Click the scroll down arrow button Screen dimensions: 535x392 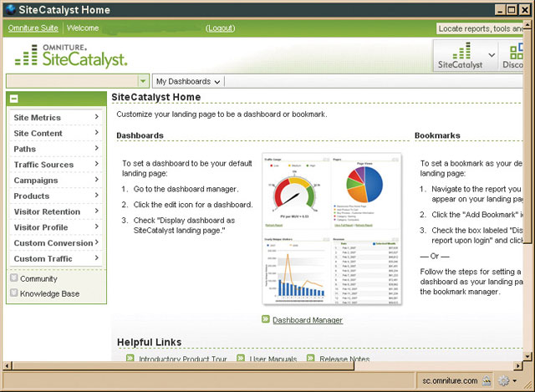coord(527,357)
